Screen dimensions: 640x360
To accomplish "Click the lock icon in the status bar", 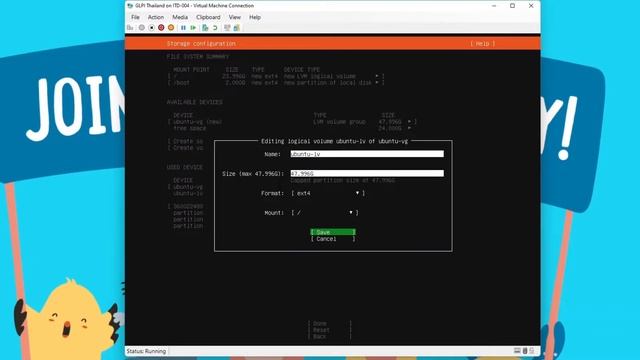I will pyautogui.click(x=531, y=351).
